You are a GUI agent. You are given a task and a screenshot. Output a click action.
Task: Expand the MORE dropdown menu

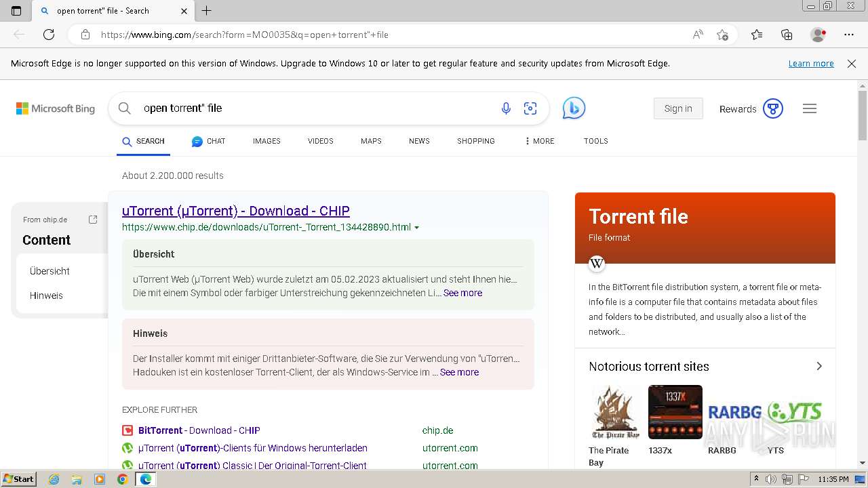click(x=540, y=142)
